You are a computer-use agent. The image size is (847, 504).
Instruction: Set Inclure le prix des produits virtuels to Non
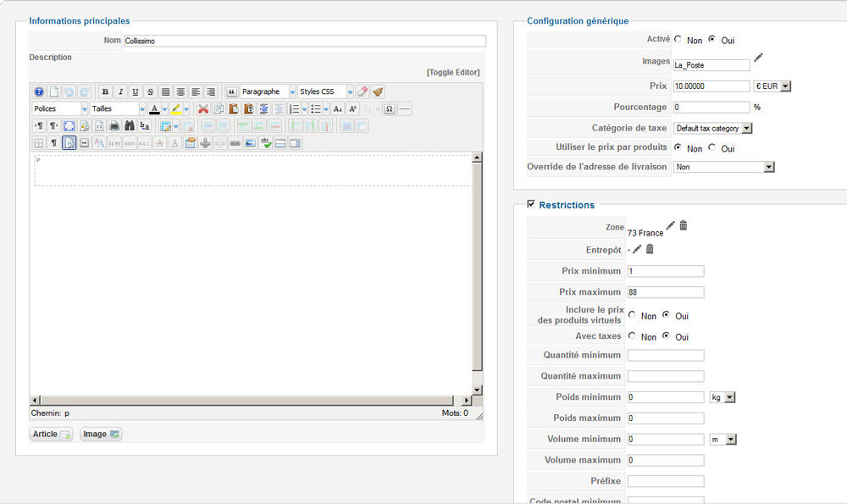pyautogui.click(x=632, y=315)
